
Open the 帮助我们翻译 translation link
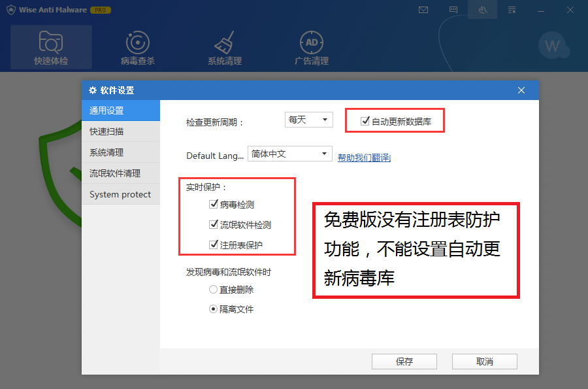coord(364,157)
